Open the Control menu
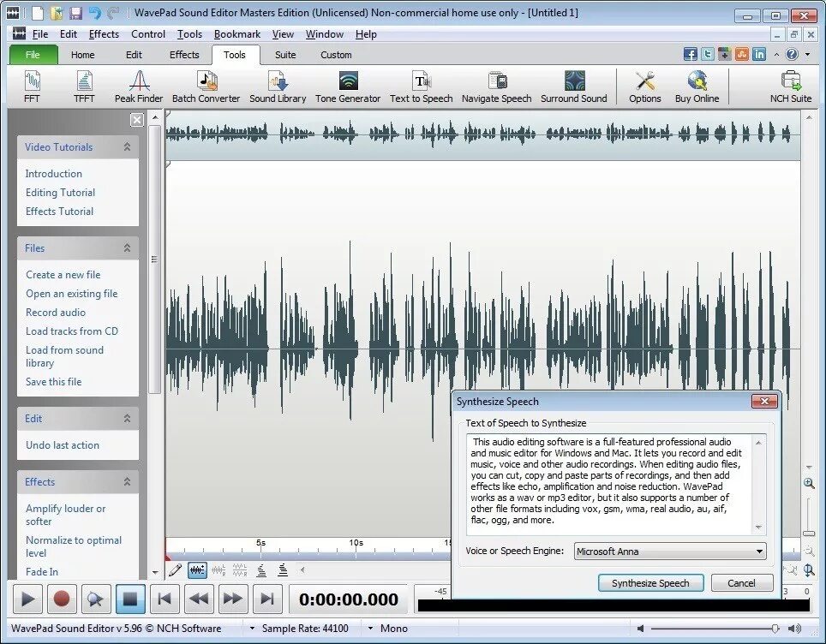Screen dimensions: 826x644 coord(148,34)
